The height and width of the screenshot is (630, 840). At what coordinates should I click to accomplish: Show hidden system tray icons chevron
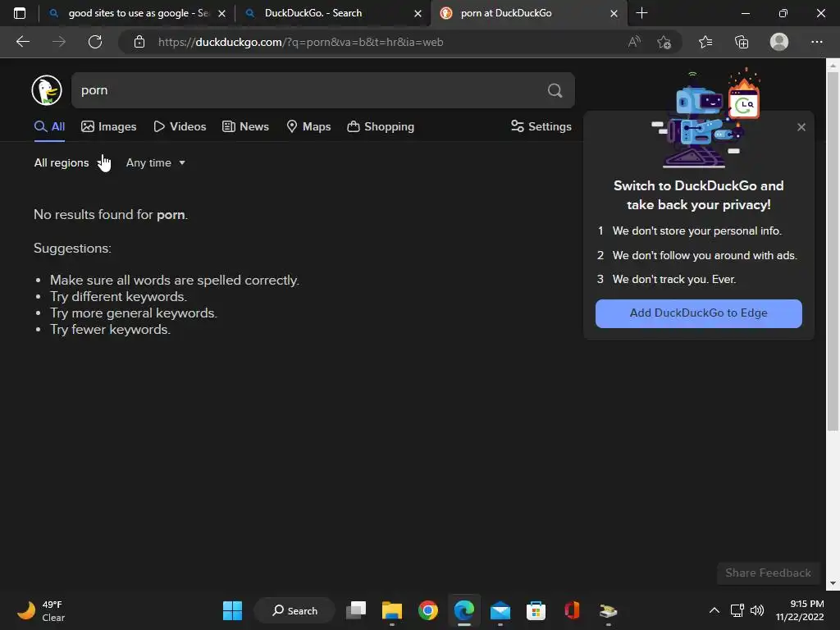click(714, 610)
